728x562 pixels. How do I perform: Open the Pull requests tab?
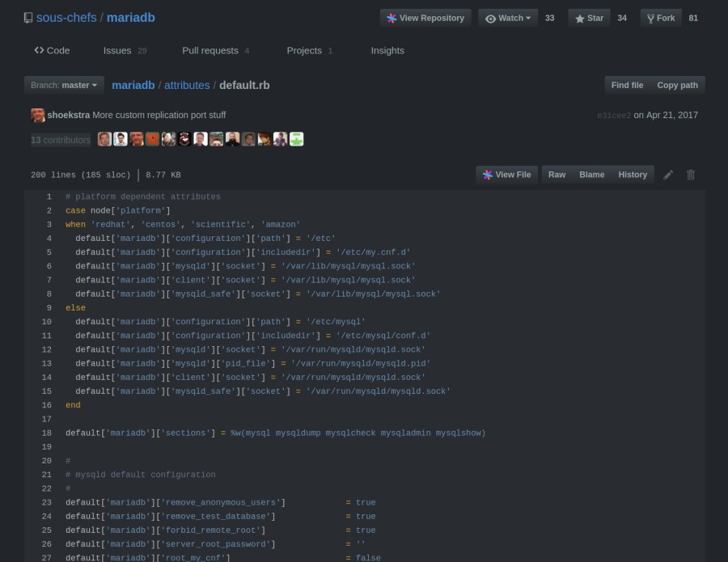[215, 51]
